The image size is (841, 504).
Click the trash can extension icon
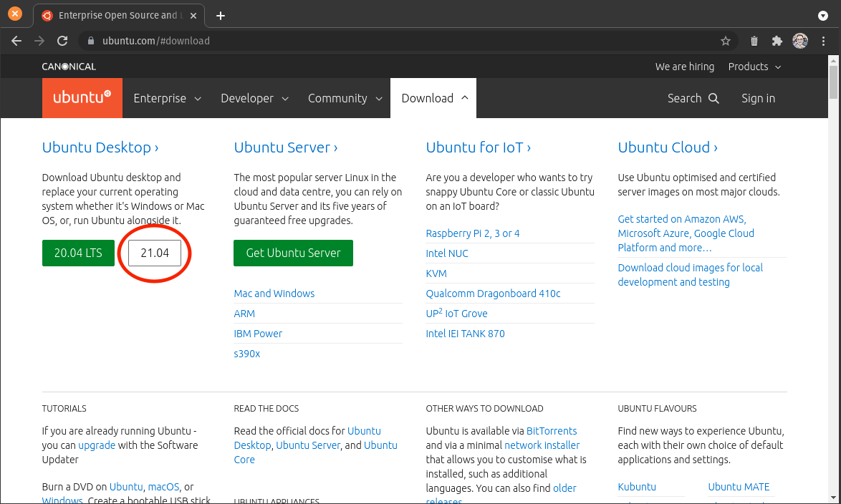[754, 41]
